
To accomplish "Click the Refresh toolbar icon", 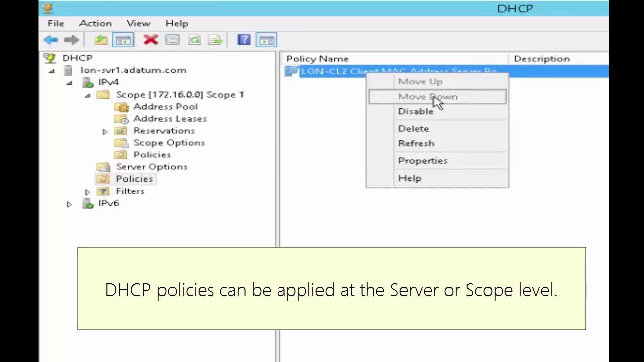I will click(x=194, y=40).
